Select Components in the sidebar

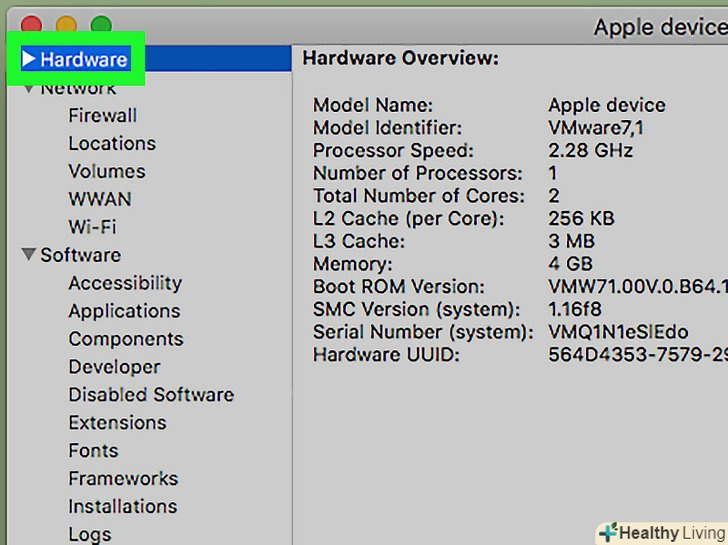126,339
